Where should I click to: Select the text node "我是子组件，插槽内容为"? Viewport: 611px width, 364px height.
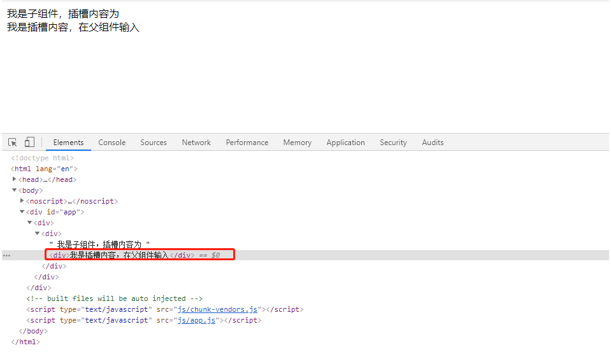[x=100, y=244]
